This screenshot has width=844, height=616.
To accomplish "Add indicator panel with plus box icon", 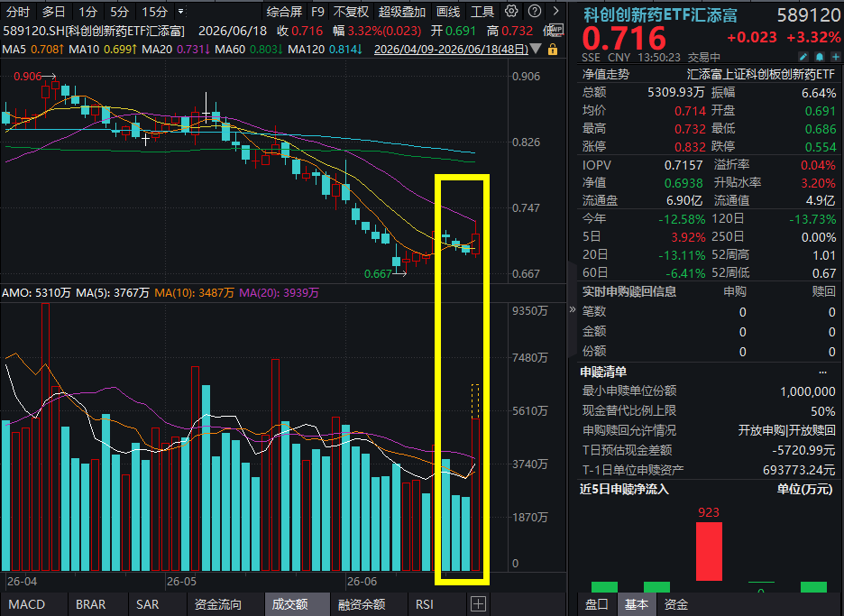I will tap(478, 604).
